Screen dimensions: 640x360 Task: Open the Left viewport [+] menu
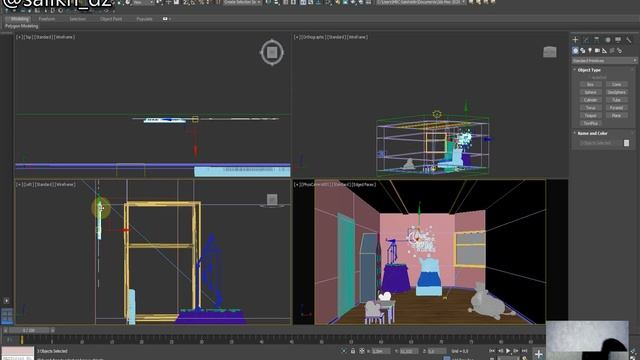click(x=19, y=184)
